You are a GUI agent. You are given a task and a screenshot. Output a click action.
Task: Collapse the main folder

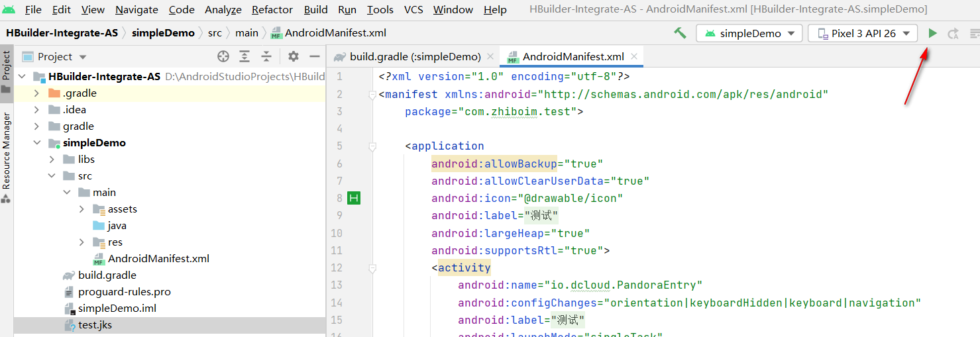click(x=67, y=193)
